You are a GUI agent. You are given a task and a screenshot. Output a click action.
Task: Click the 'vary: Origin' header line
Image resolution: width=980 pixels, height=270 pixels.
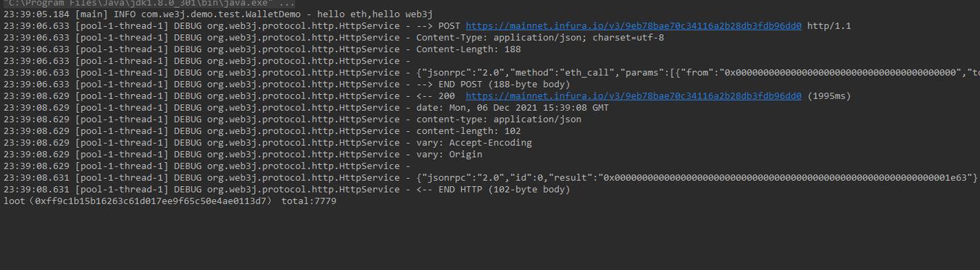[x=449, y=154]
